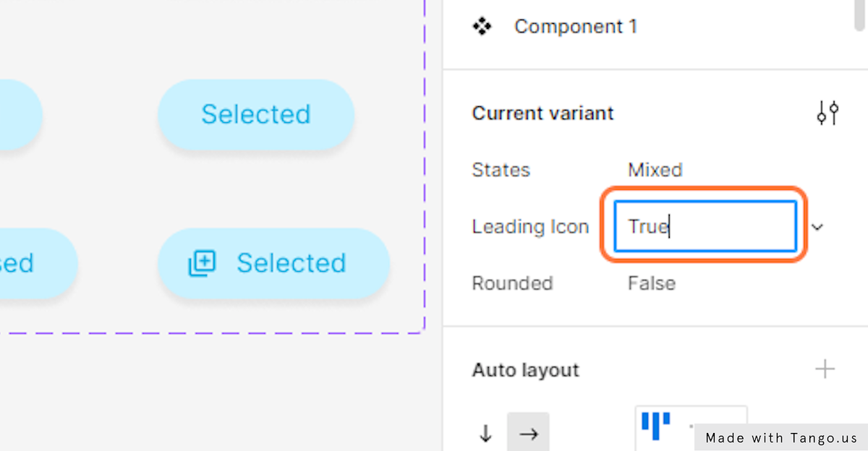Click the Auto layout section heading

(526, 370)
